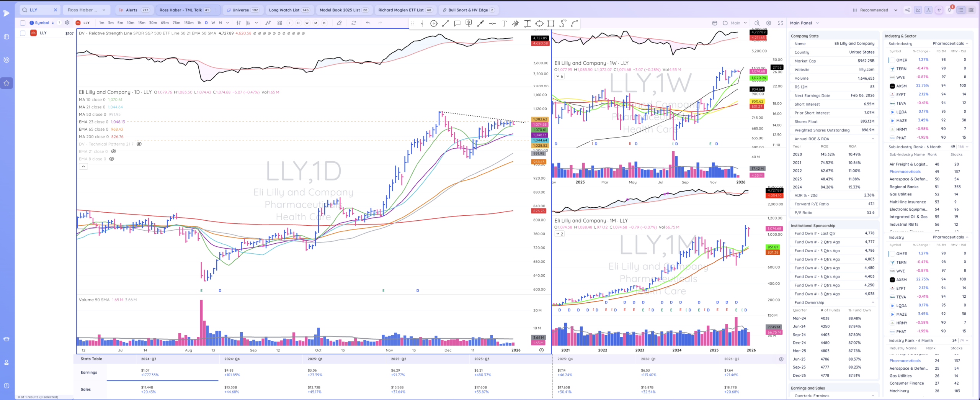Click the share icon in top bar
This screenshot has height=400, width=980.
coord(907,10)
